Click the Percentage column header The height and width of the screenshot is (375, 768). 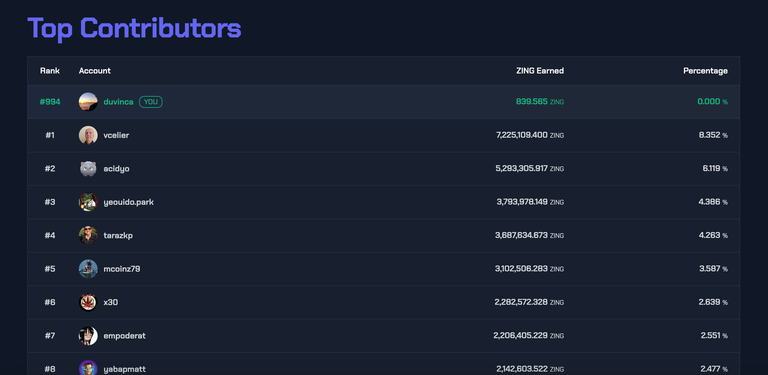705,70
